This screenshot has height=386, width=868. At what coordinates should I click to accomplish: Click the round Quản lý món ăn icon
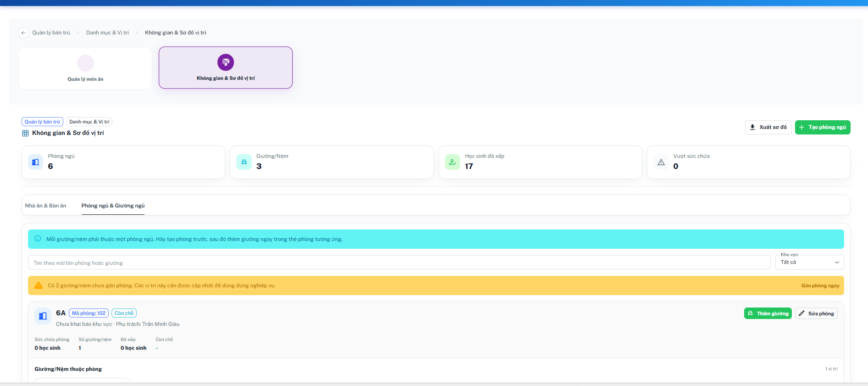pos(85,63)
